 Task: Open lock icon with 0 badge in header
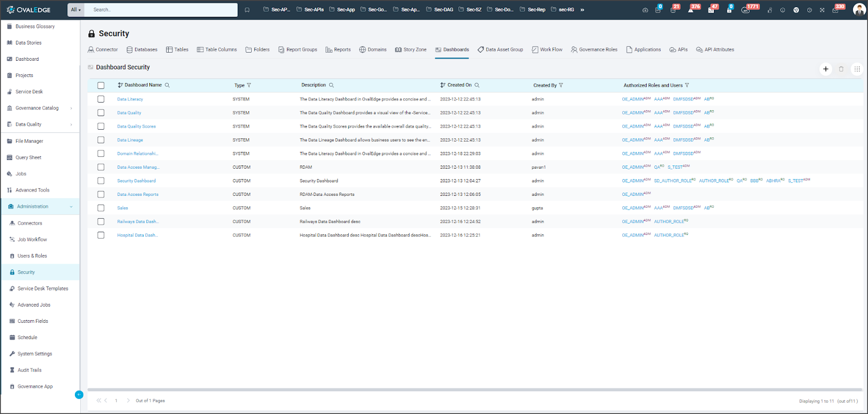[729, 10]
